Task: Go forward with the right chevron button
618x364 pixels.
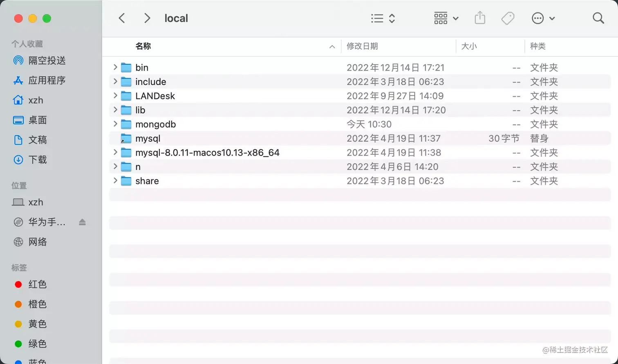Action: coord(147,18)
